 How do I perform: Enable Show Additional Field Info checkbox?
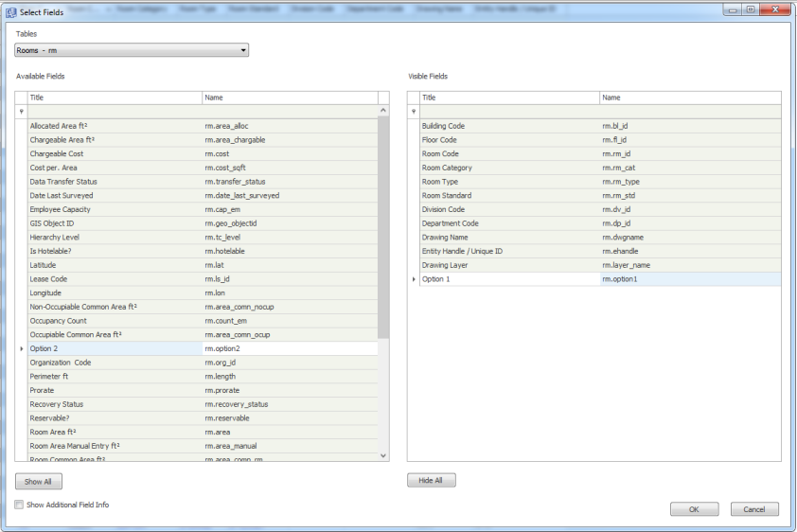click(x=19, y=505)
